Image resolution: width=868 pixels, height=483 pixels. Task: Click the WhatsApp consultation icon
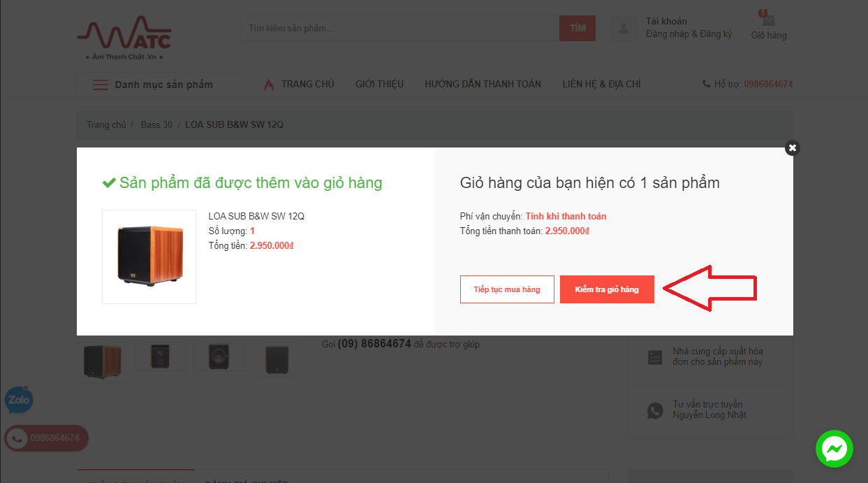655,410
